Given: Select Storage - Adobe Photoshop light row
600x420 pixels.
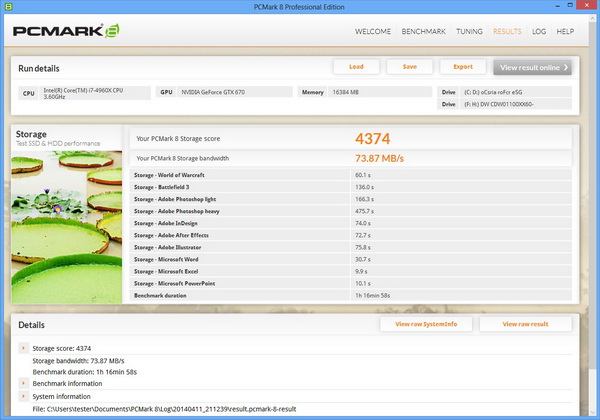Looking at the screenshot, I should (x=351, y=199).
